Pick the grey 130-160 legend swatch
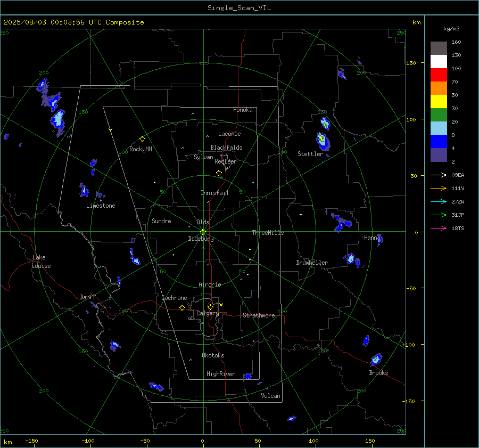This screenshot has height=448, width=479. tap(439, 48)
